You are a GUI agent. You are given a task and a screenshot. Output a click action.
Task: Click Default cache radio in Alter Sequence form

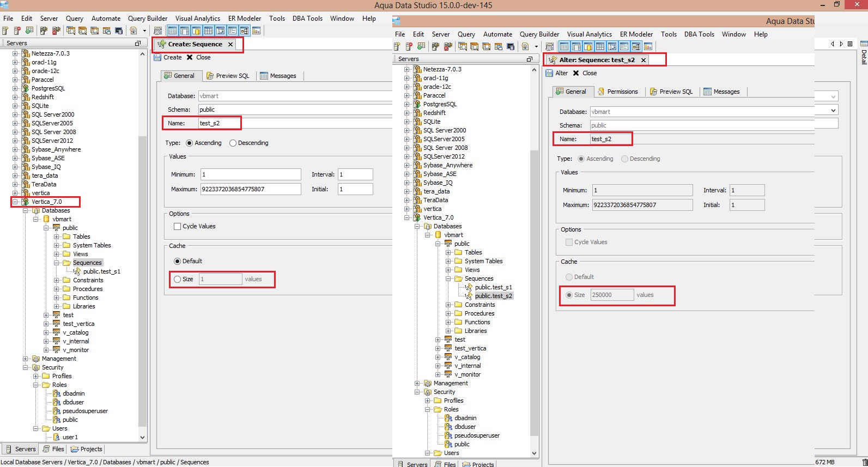click(569, 277)
